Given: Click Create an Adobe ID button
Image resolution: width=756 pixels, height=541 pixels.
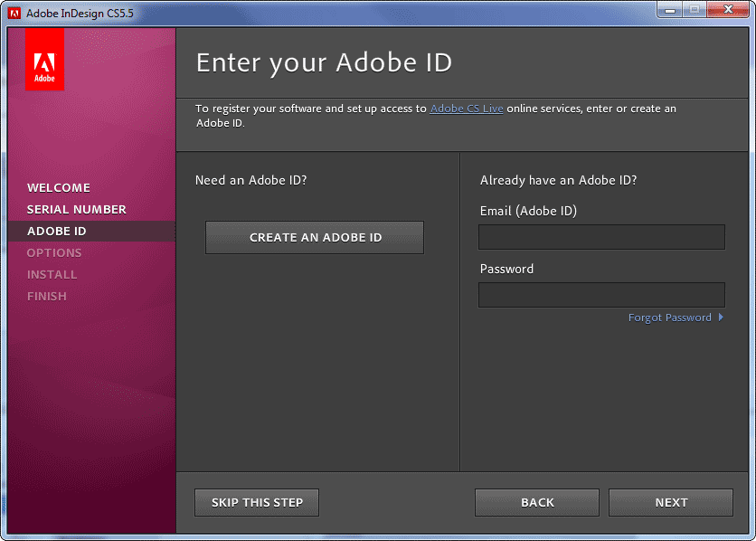Looking at the screenshot, I should (x=315, y=237).
